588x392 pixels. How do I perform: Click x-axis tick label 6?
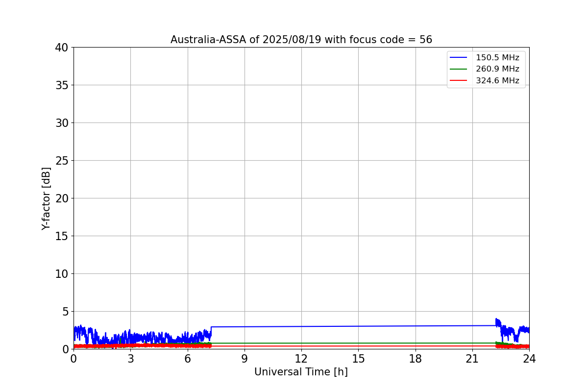pyautogui.click(x=188, y=358)
